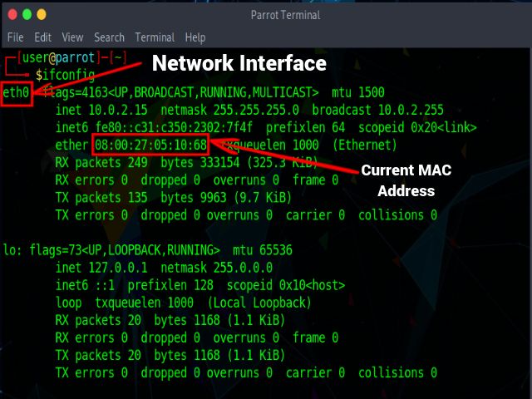The width and height of the screenshot is (532, 399).
Task: Open the File menu
Action: point(15,37)
